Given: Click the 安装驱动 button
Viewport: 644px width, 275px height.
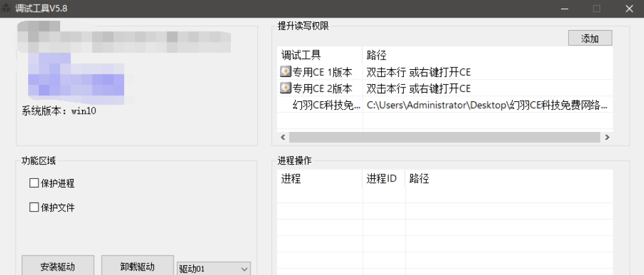Looking at the screenshot, I should [57, 267].
